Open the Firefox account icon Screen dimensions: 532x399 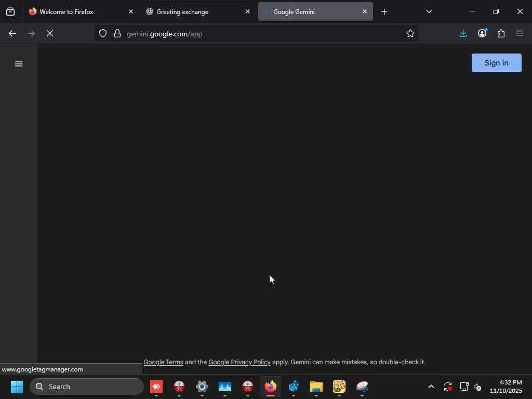click(x=482, y=33)
